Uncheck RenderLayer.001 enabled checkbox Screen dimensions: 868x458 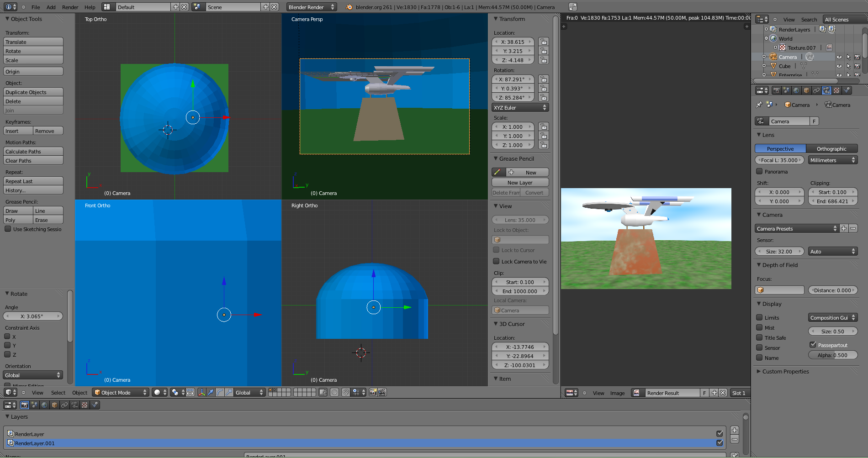point(720,442)
